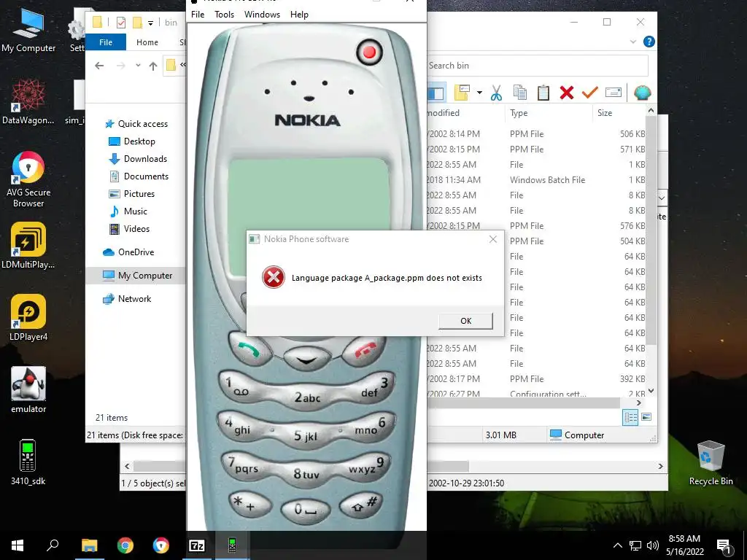The height and width of the screenshot is (560, 747).
Task: Tap the 4ghi key on the phone keypad
Action: [x=239, y=426]
